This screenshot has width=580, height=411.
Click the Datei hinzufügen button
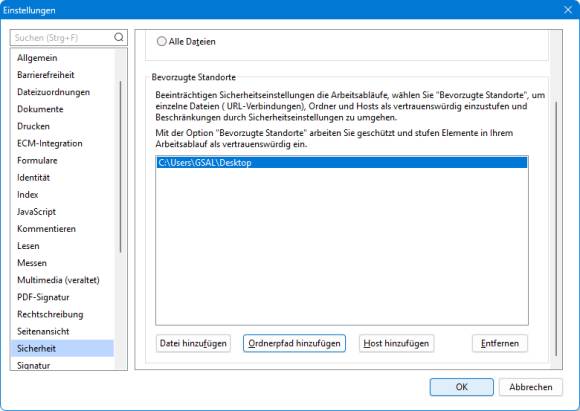pos(193,343)
